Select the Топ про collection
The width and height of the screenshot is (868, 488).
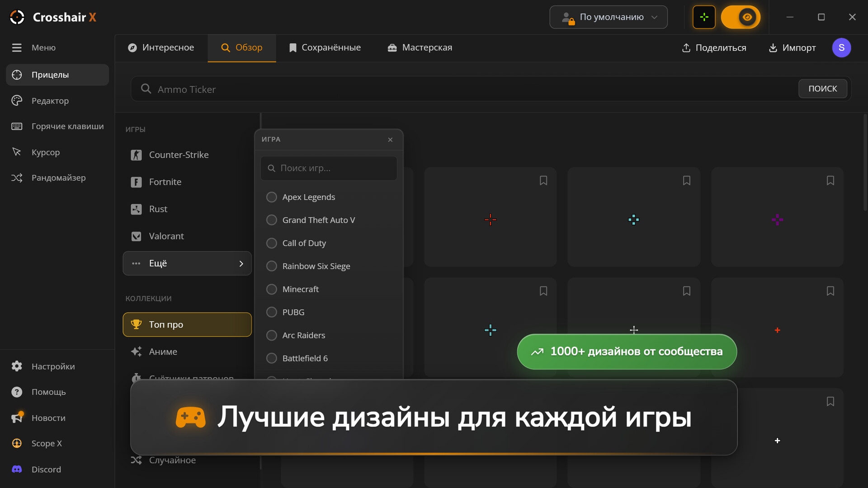point(187,324)
